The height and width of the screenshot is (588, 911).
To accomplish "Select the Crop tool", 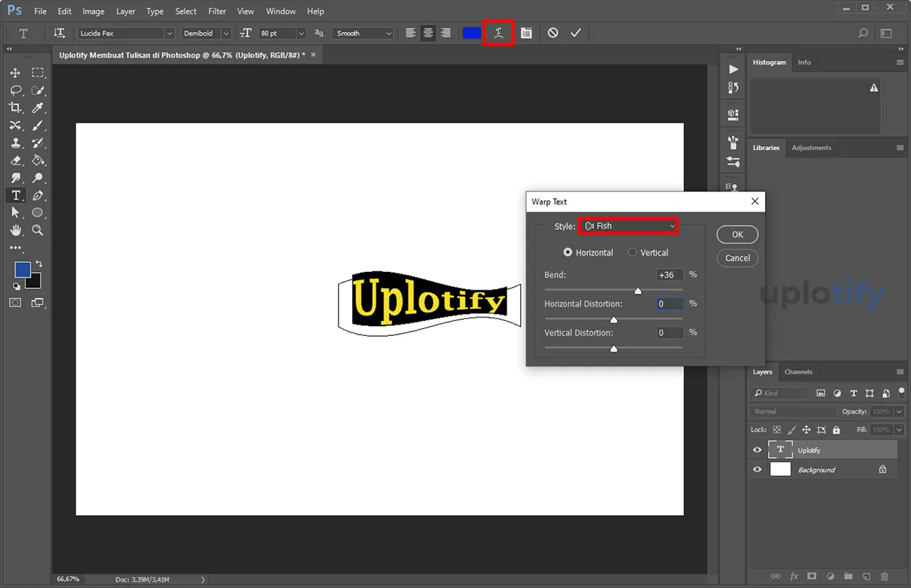I will (16, 107).
